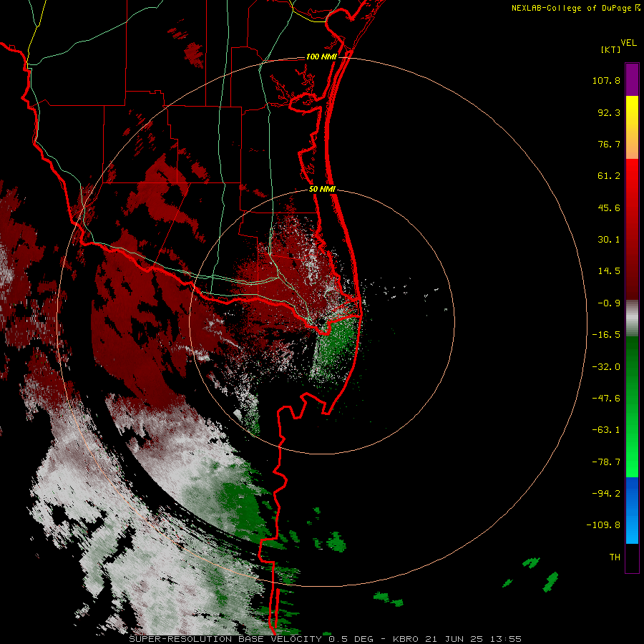The height and width of the screenshot is (644, 644).
Task: Click the NEXLAB-College of DuPage label
Action: click(572, 8)
